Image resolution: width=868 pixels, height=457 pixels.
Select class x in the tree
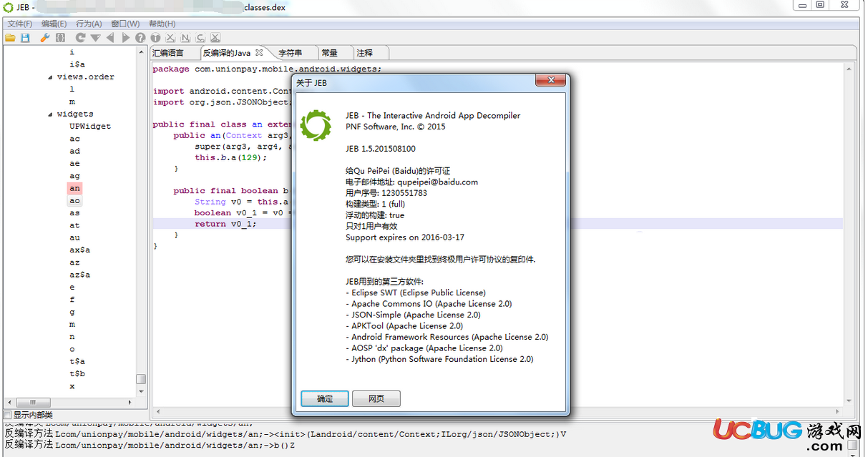72,387
